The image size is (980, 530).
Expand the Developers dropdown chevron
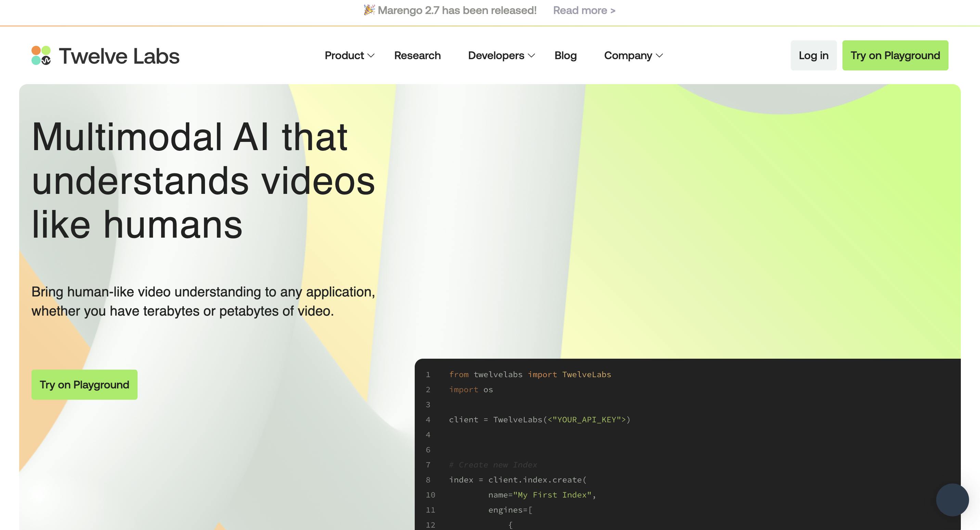(531, 55)
